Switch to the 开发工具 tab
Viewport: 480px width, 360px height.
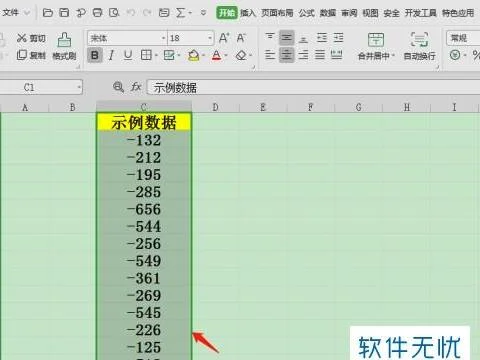pyautogui.click(x=420, y=13)
